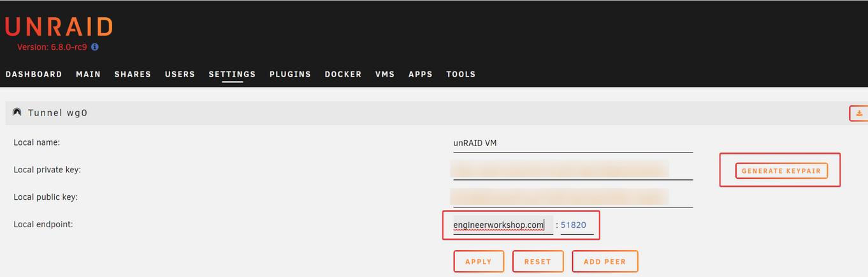Viewport: 868px width, 277px height.
Task: Click the Reset button
Action: click(537, 262)
